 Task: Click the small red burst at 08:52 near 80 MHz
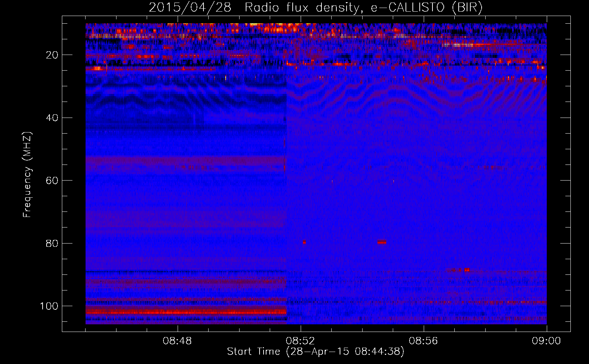304,242
